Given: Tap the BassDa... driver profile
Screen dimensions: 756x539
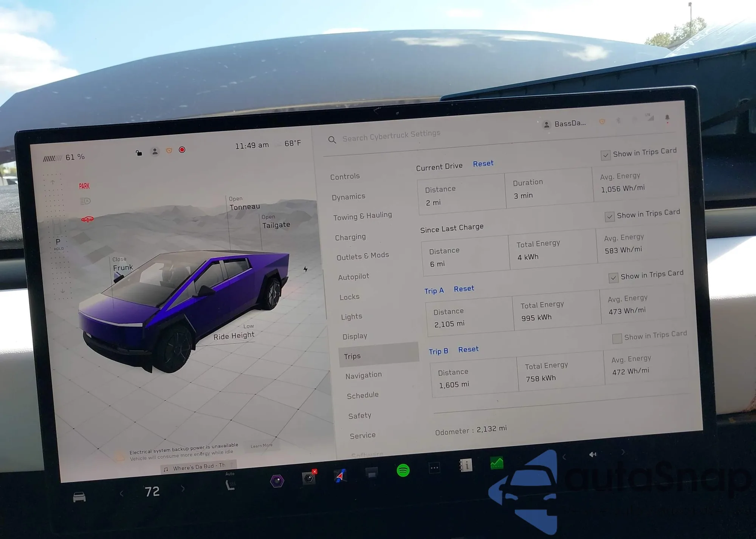Looking at the screenshot, I should (565, 124).
